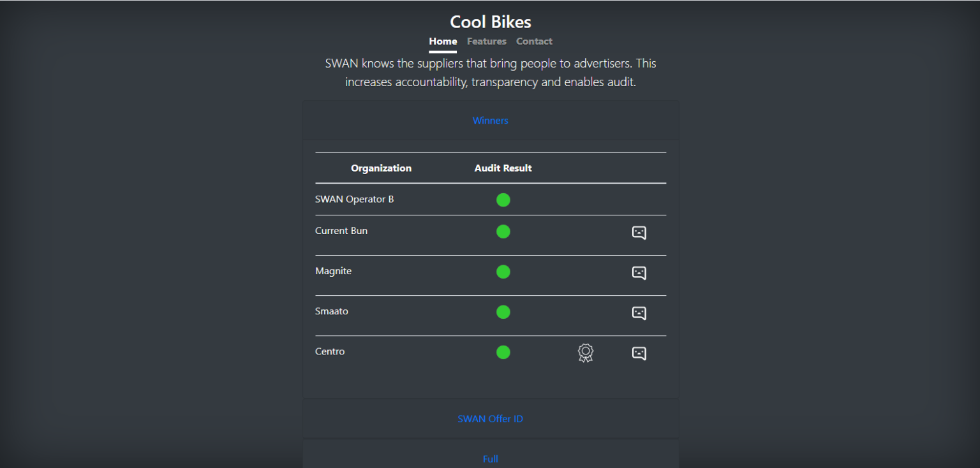Viewport: 980px width, 468px height.
Task: Expand the Full section
Action: pos(491,459)
